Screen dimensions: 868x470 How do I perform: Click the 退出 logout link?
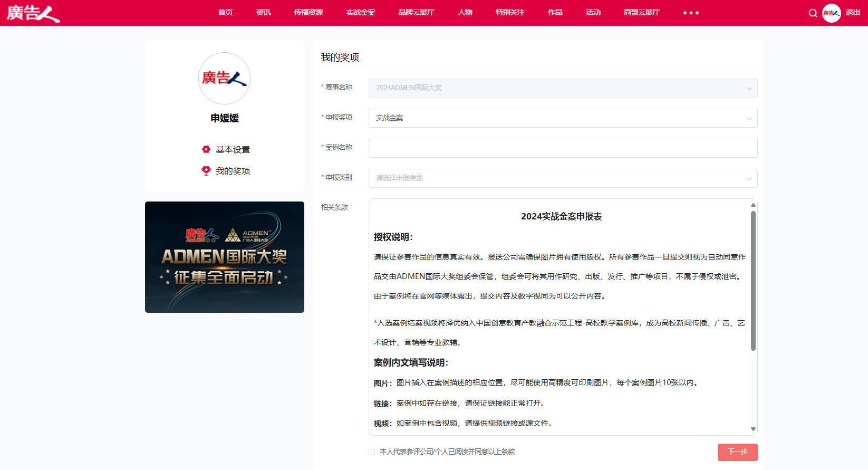(x=853, y=13)
